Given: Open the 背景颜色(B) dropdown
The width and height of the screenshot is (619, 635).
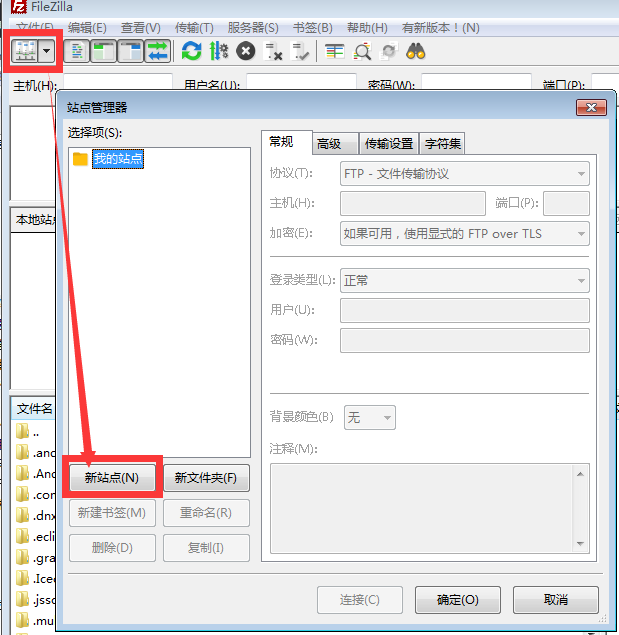Looking at the screenshot, I should 369,417.
